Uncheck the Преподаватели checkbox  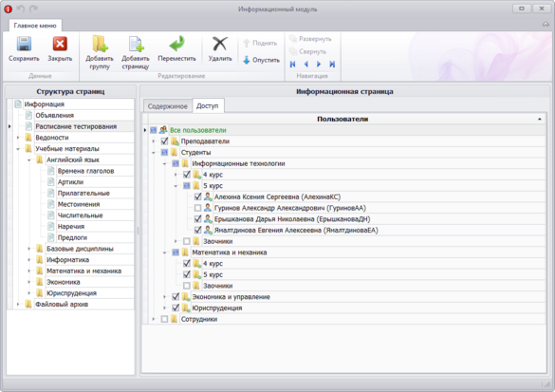click(x=164, y=140)
